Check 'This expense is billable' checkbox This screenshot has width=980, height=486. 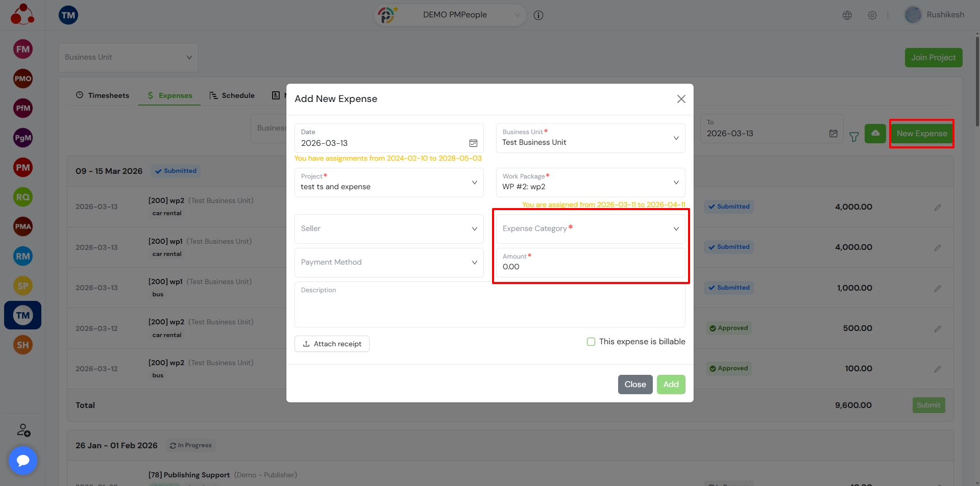click(x=591, y=342)
